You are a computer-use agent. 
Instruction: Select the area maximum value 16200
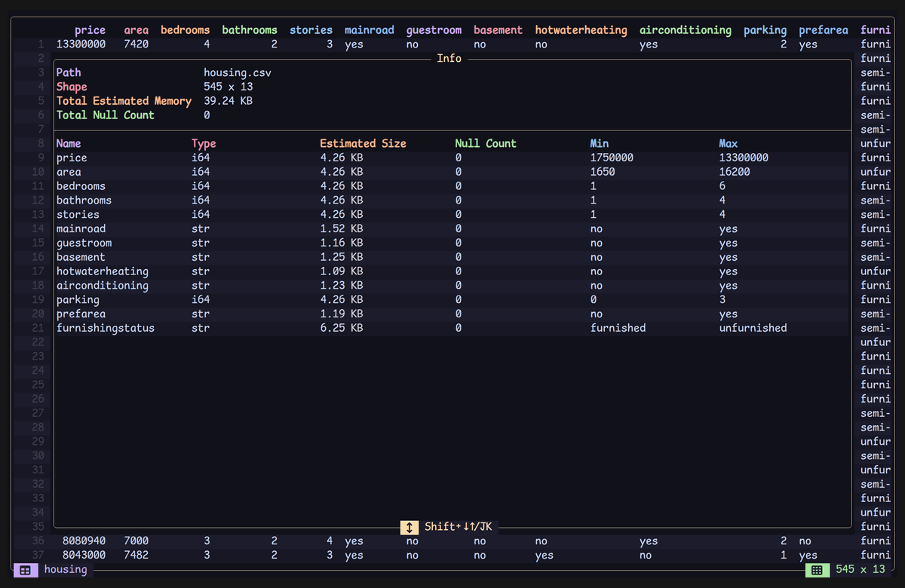tap(735, 172)
